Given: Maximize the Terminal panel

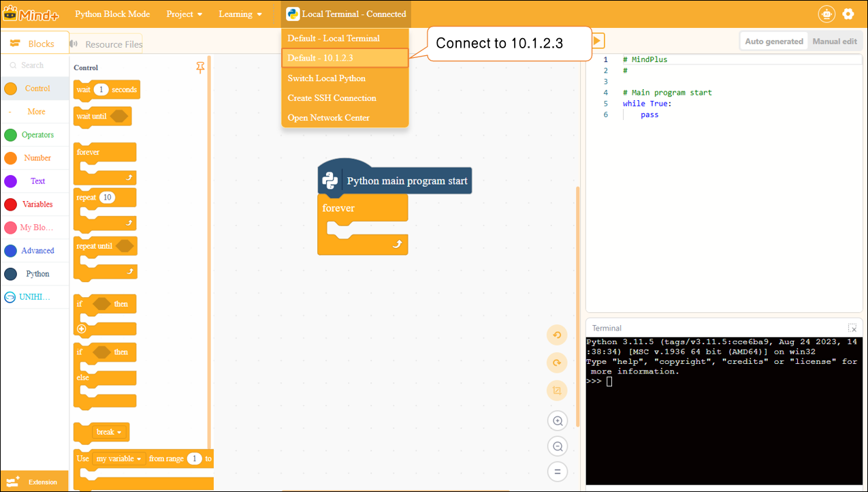Looking at the screenshot, I should pyautogui.click(x=852, y=328).
